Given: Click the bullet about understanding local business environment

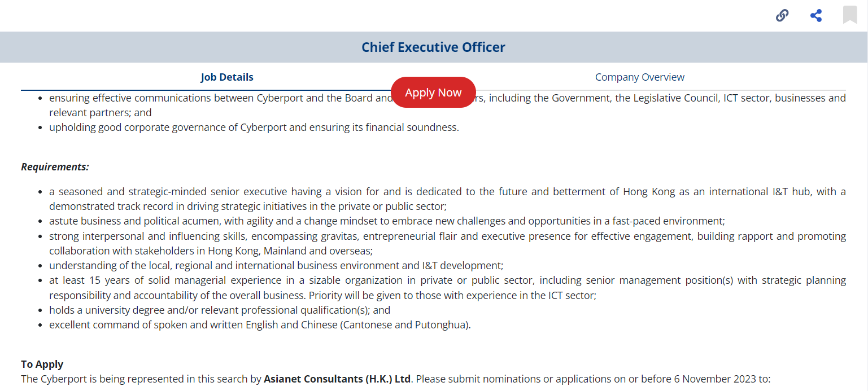Looking at the screenshot, I should pos(276,266).
